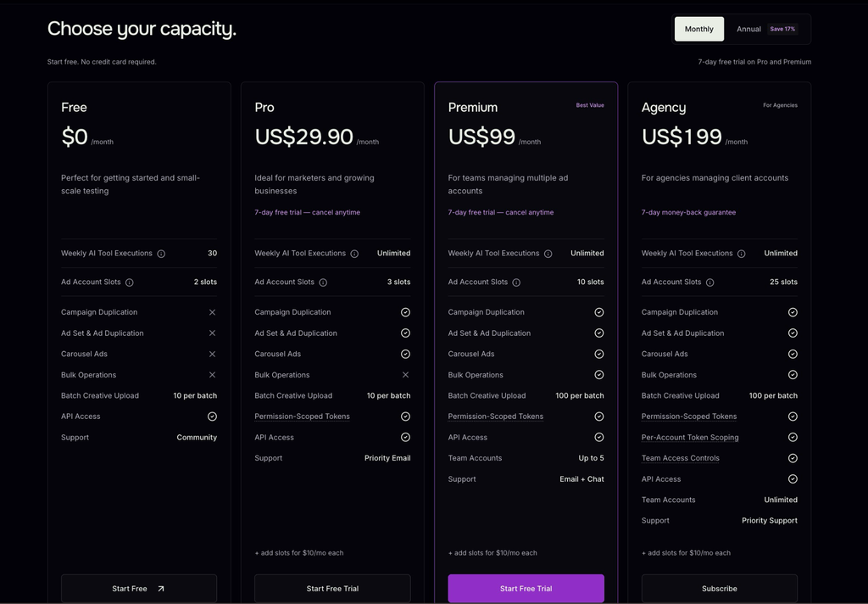This screenshot has height=604, width=868.
Task: Click the X icon for Free plan Campaign Duplication
Action: 212,312
